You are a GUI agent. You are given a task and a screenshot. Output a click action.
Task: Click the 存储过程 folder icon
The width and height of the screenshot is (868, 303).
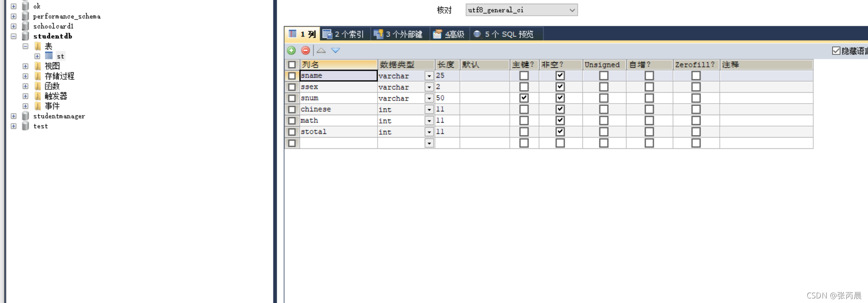point(38,76)
